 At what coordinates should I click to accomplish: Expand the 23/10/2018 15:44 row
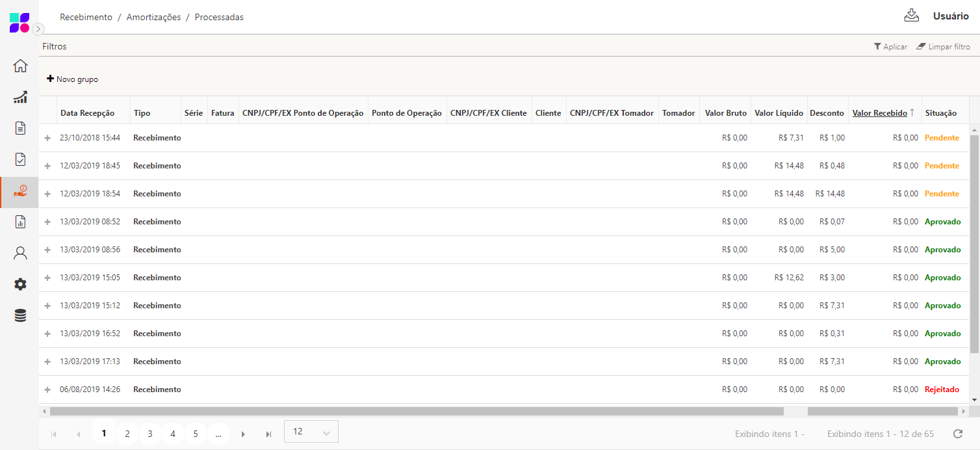47,138
